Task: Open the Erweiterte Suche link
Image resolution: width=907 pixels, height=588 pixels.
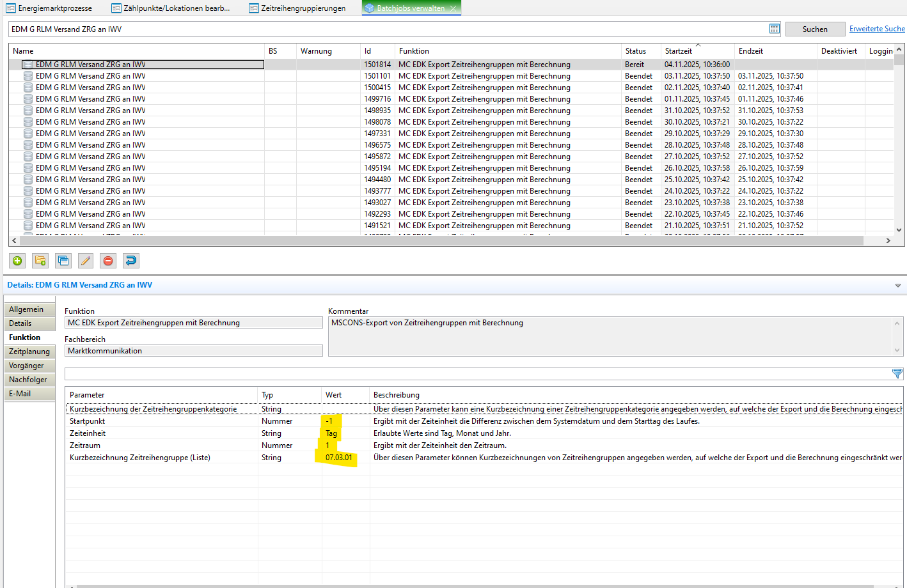Action: click(x=876, y=29)
